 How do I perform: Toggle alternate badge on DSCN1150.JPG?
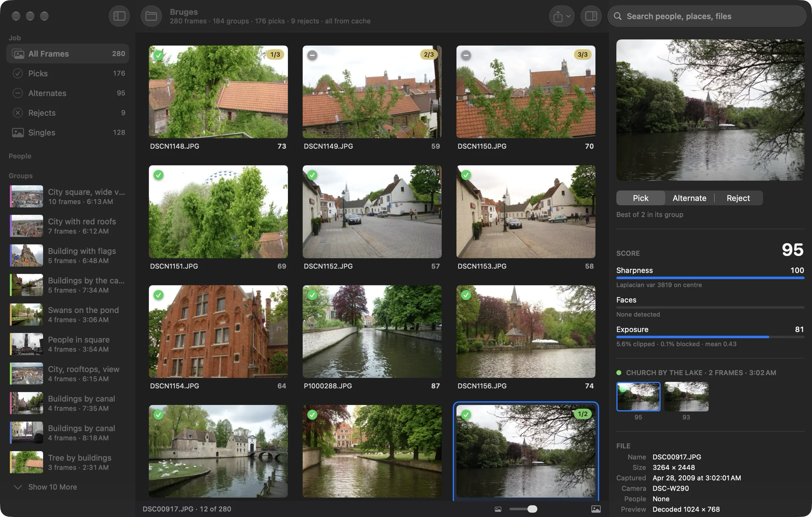[x=466, y=55]
